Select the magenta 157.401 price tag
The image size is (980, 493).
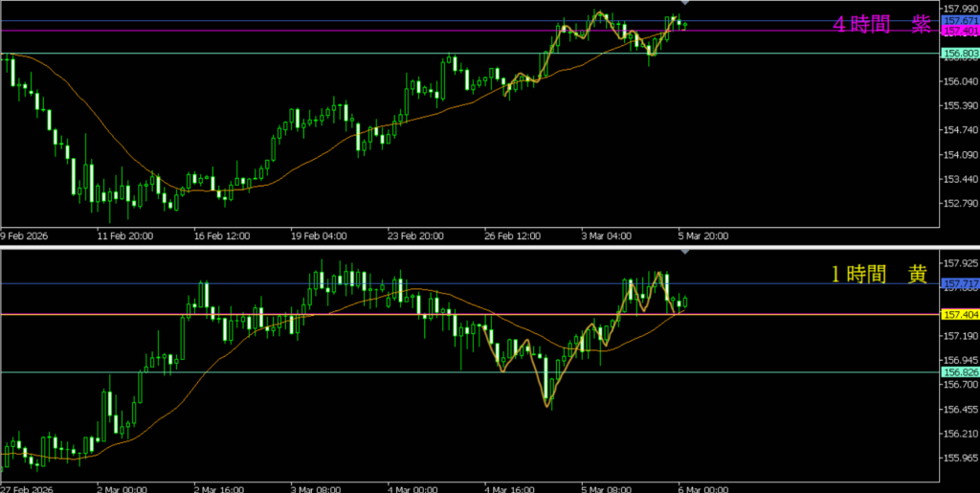pos(960,32)
